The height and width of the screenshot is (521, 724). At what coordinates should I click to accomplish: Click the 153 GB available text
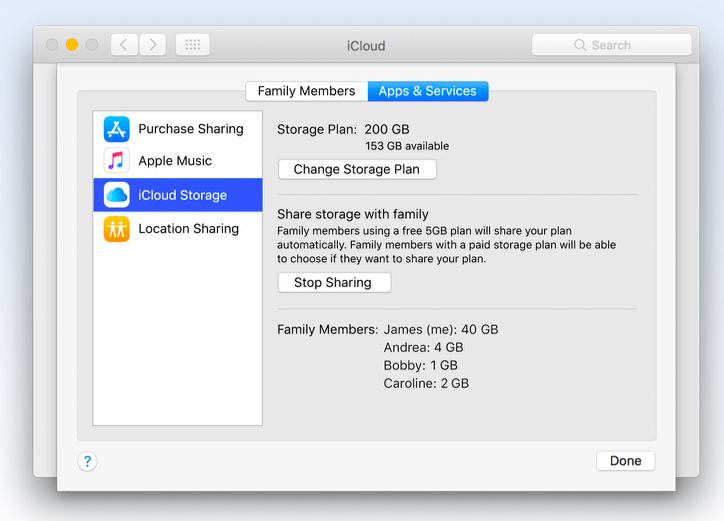(407, 146)
